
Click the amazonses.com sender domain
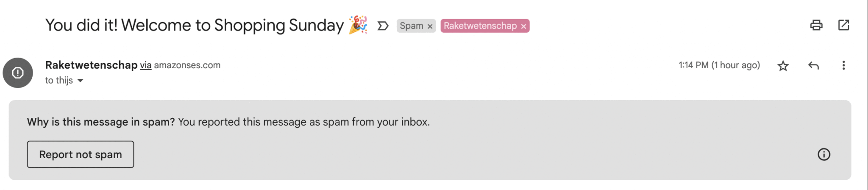pyautogui.click(x=187, y=65)
